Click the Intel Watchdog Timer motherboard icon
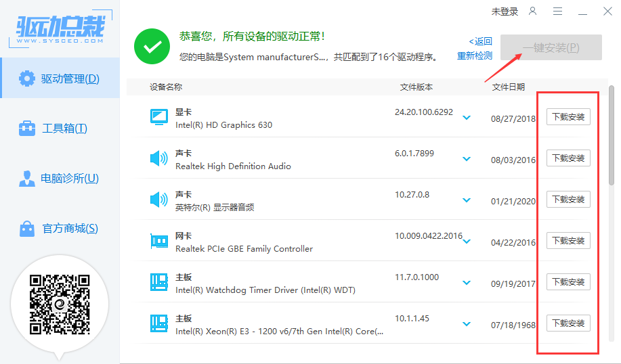 (x=158, y=282)
